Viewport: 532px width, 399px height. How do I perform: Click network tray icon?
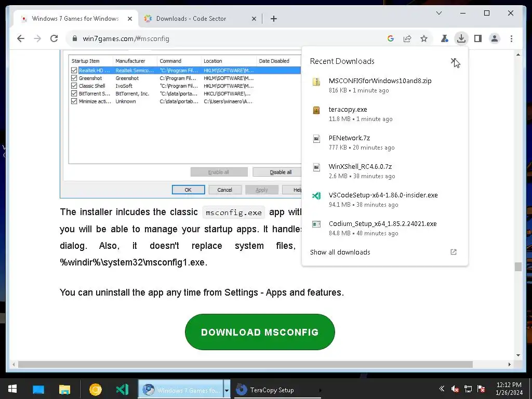[468, 389]
